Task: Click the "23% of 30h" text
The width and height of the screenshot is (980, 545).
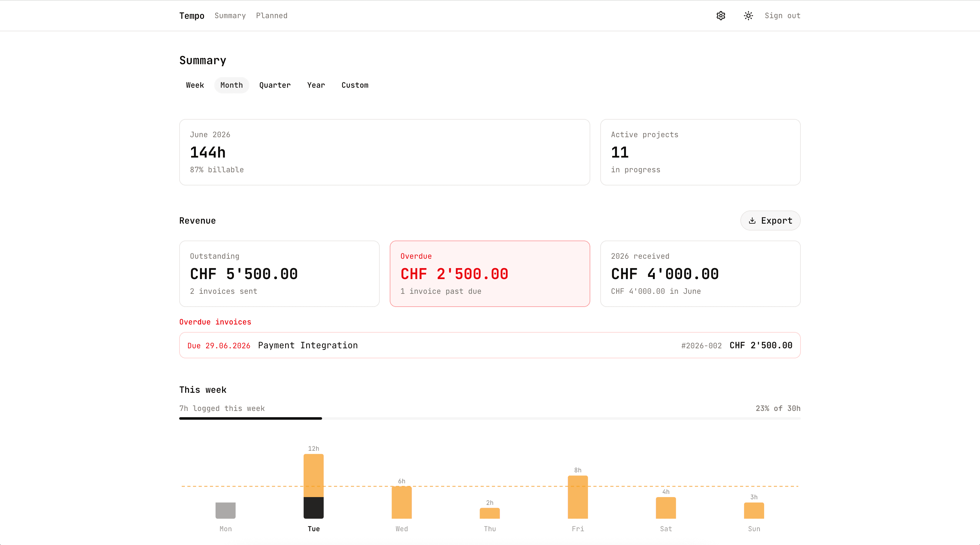Action: (778, 408)
